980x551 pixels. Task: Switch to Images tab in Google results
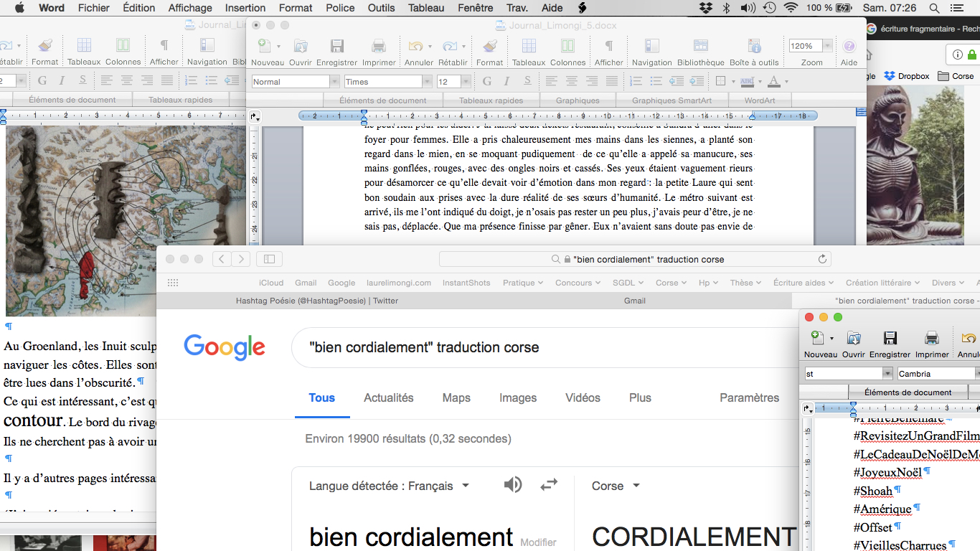(x=518, y=397)
